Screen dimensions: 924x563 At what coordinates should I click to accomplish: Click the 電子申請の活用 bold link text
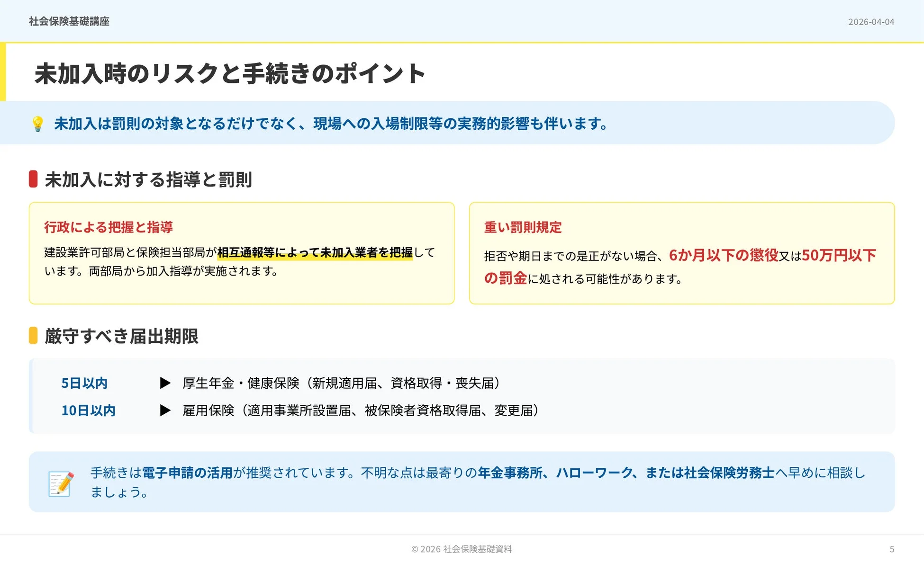pos(188,472)
